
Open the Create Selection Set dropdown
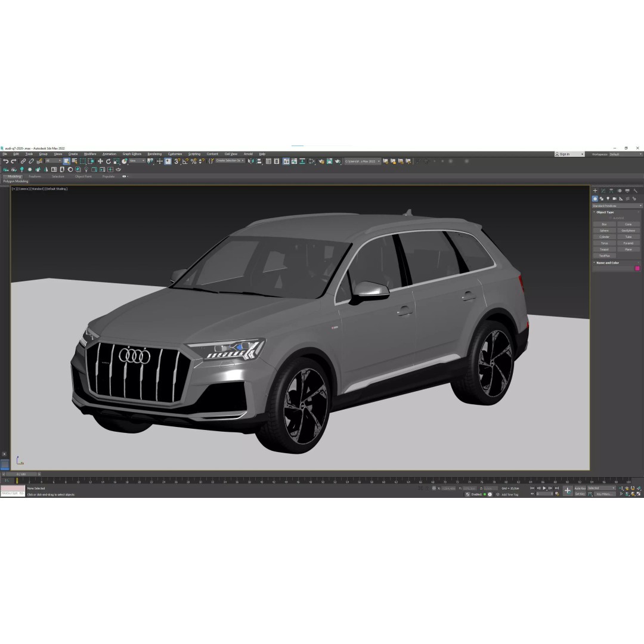coord(230,160)
